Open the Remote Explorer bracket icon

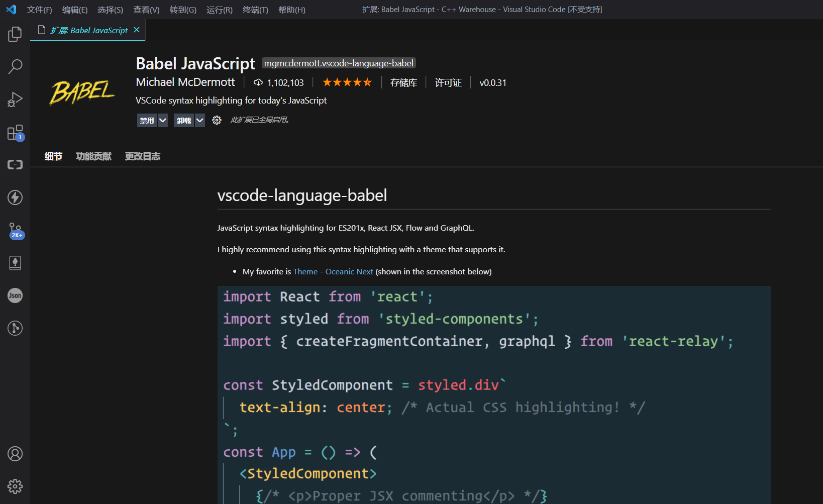point(15,165)
